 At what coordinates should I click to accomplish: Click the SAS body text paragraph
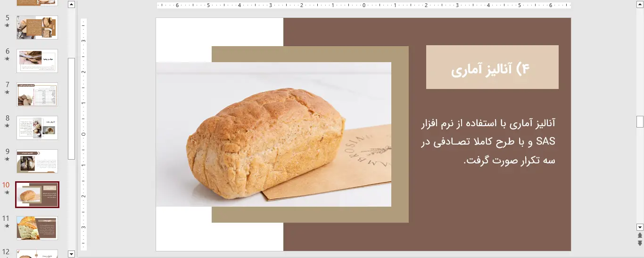pos(488,142)
